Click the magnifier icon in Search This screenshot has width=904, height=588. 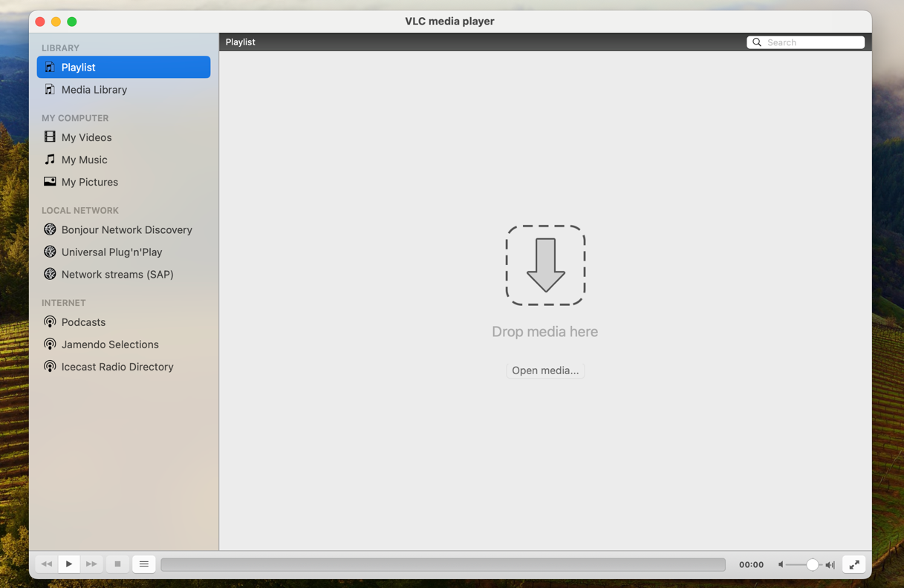click(x=757, y=42)
